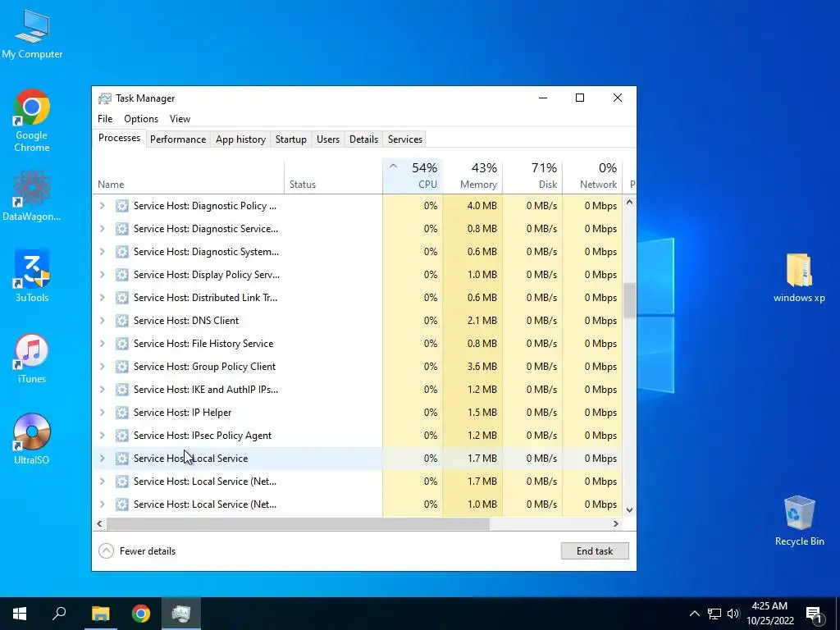Select Service Host: IPsec Policy Agent row

358,436
